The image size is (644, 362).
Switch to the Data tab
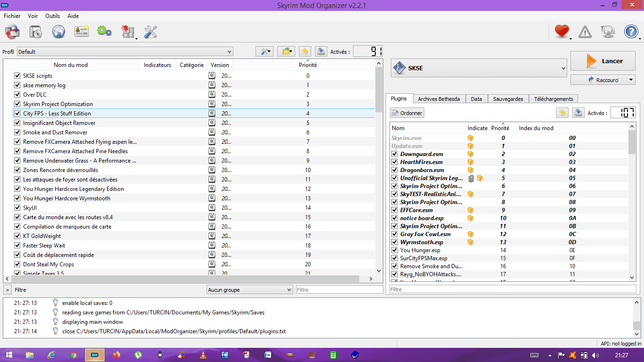477,99
